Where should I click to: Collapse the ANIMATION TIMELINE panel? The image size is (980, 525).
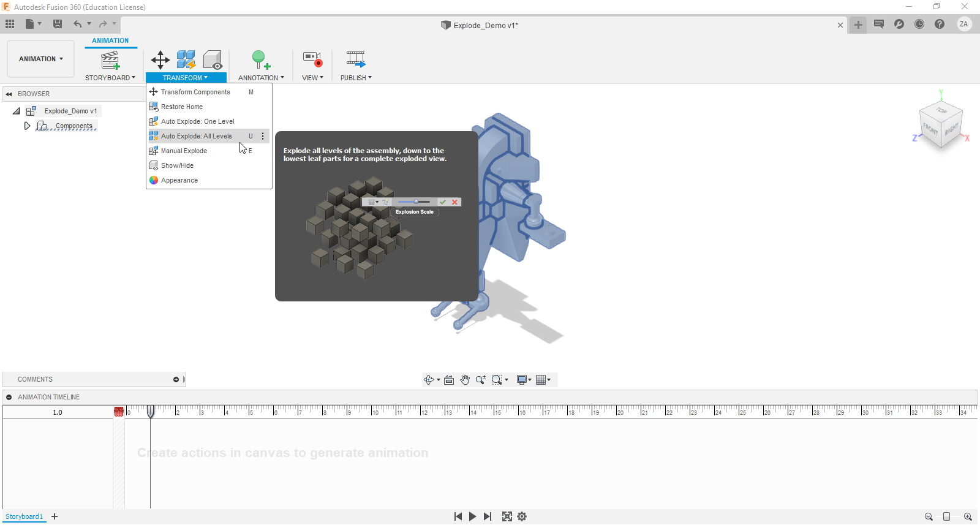pyautogui.click(x=9, y=397)
